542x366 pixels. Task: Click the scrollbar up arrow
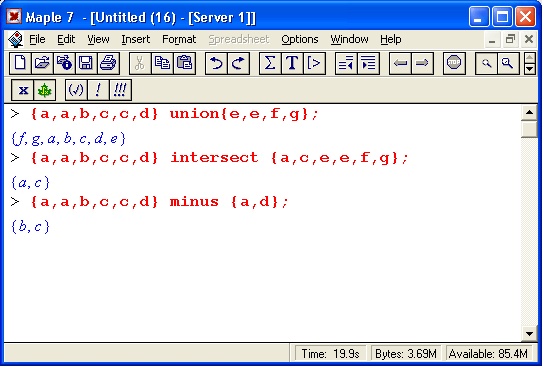point(529,112)
